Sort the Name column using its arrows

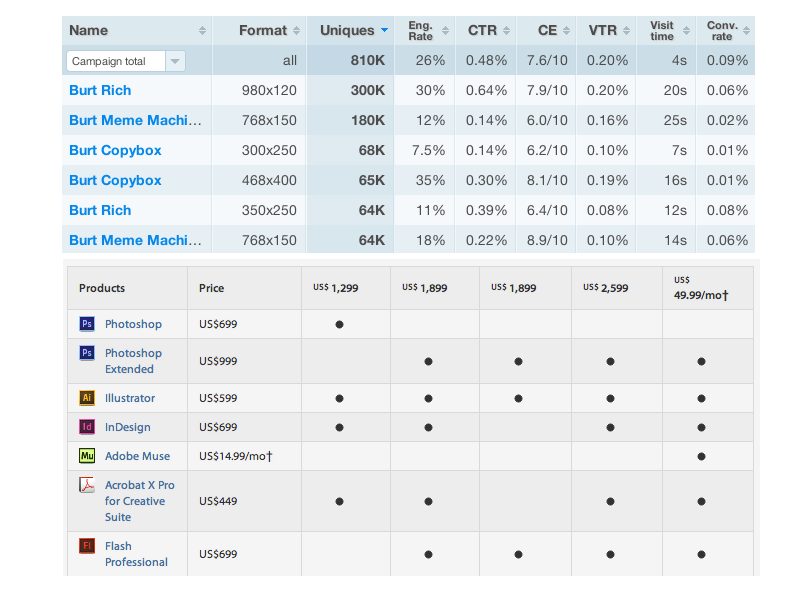click(203, 30)
